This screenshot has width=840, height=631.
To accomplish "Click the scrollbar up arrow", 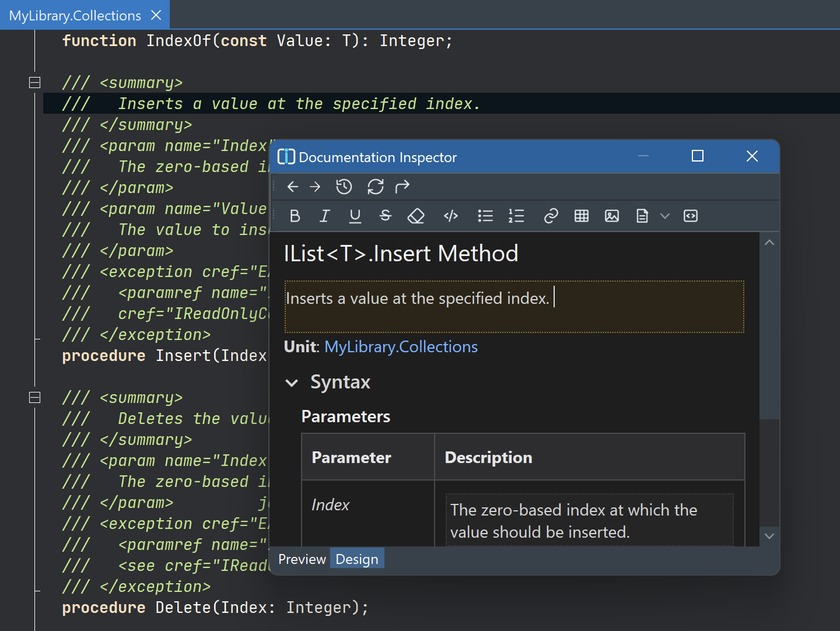I will click(x=769, y=243).
